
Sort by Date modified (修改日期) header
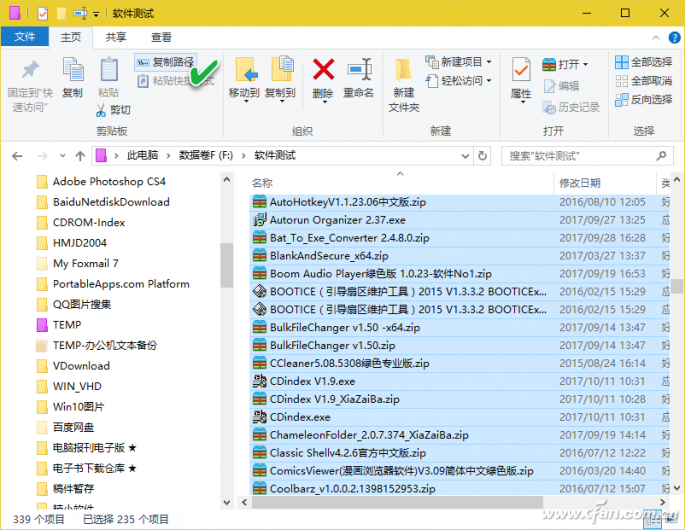[x=580, y=183]
